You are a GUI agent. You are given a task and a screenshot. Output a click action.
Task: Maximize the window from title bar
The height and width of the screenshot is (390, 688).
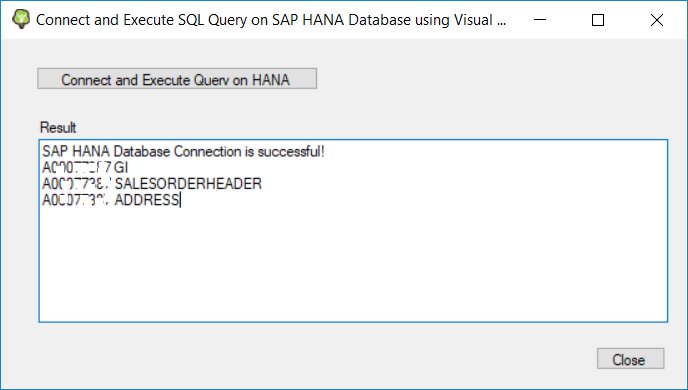click(598, 20)
